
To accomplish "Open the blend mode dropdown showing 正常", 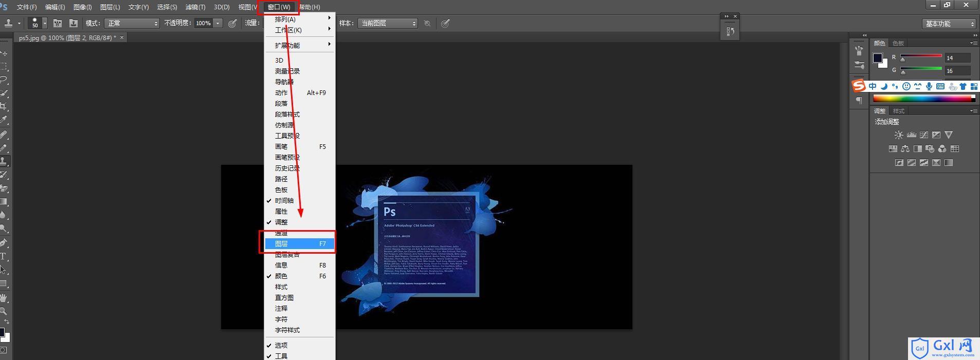I will [132, 23].
